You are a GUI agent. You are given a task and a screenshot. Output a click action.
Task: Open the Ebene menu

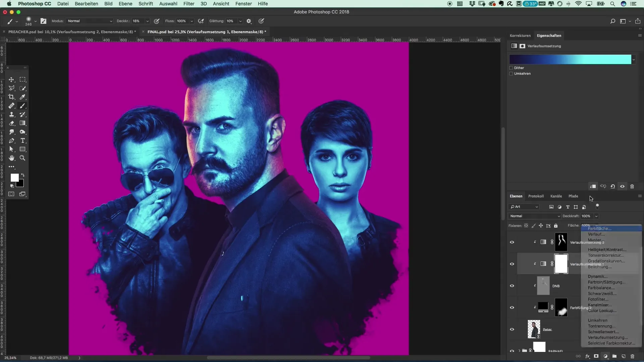point(125,4)
